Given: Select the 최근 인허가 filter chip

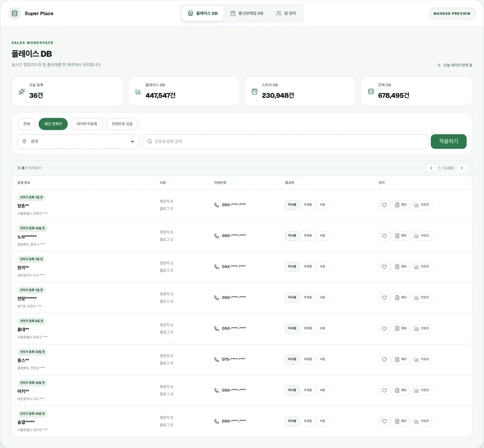Looking at the screenshot, I should tap(53, 124).
